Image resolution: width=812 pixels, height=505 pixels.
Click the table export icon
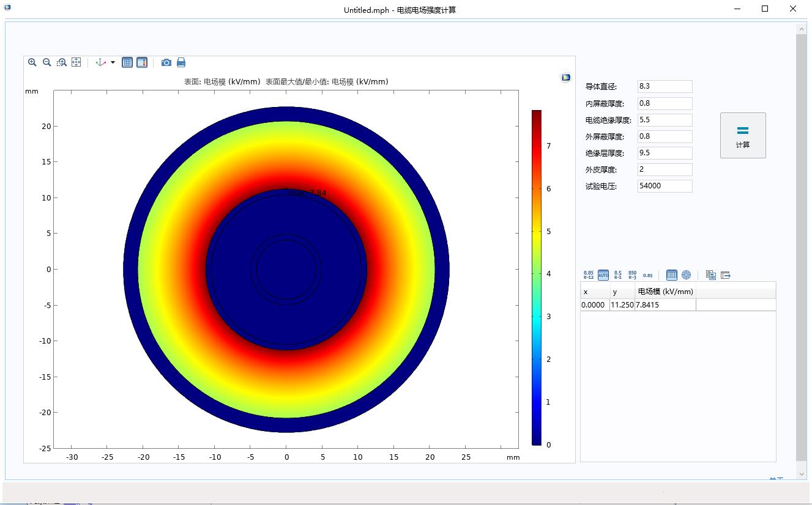(x=726, y=275)
